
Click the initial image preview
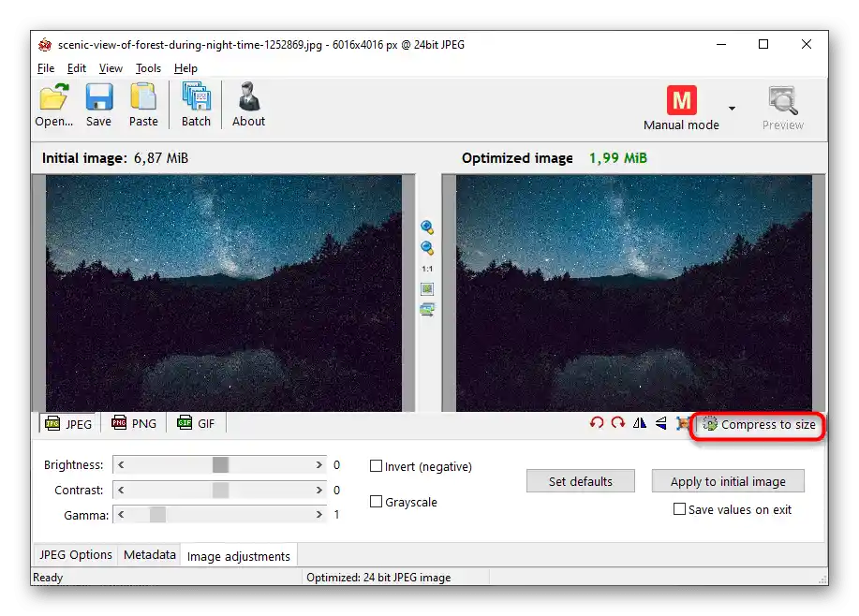[x=224, y=293]
